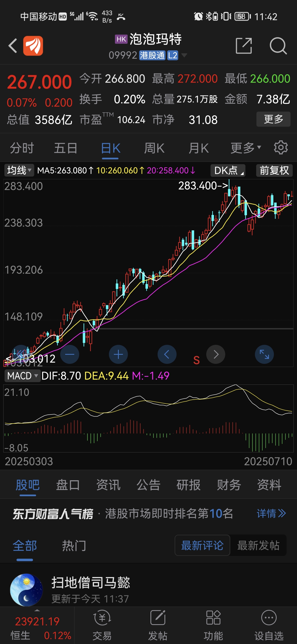
Task: Move chart right with arrow button
Action: (216, 354)
